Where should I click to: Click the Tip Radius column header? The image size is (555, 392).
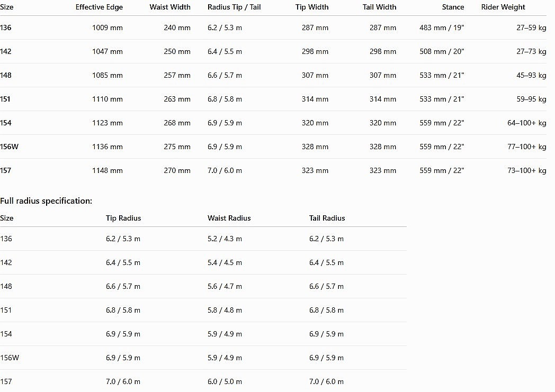(x=123, y=218)
